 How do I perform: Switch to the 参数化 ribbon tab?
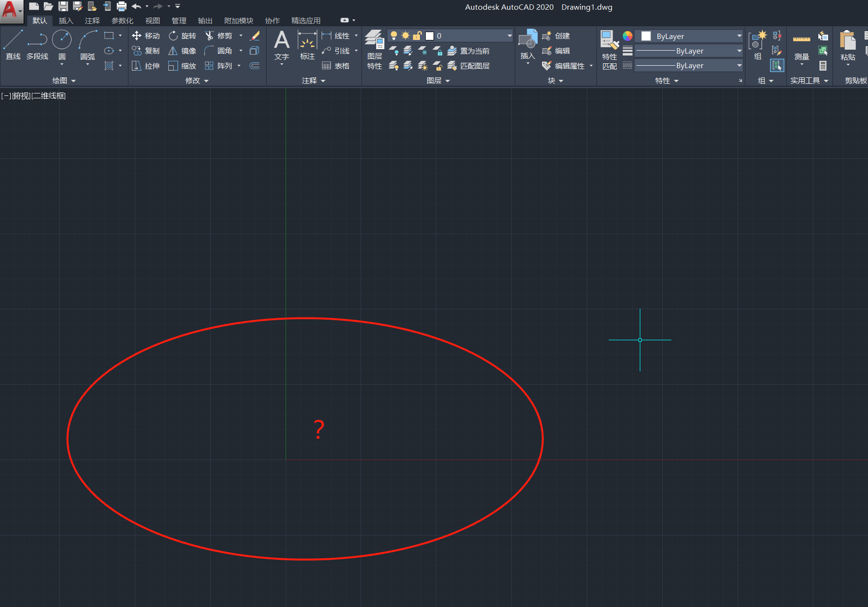pyautogui.click(x=122, y=20)
